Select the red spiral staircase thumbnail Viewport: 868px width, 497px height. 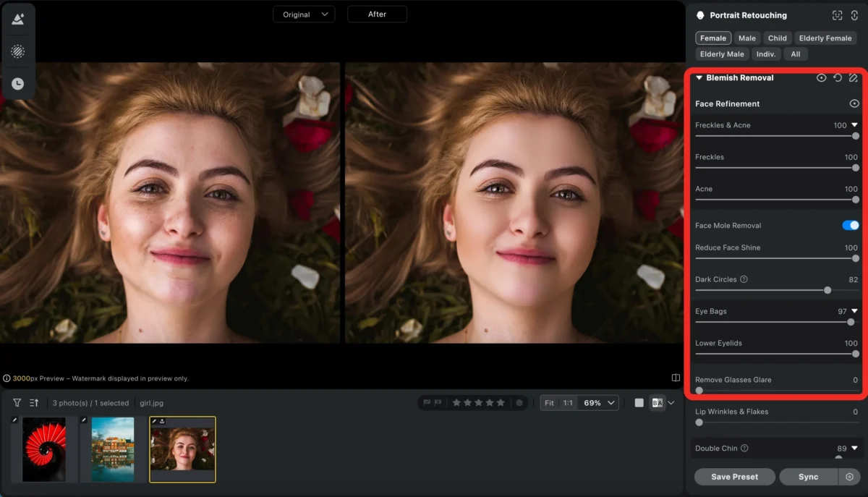point(44,449)
